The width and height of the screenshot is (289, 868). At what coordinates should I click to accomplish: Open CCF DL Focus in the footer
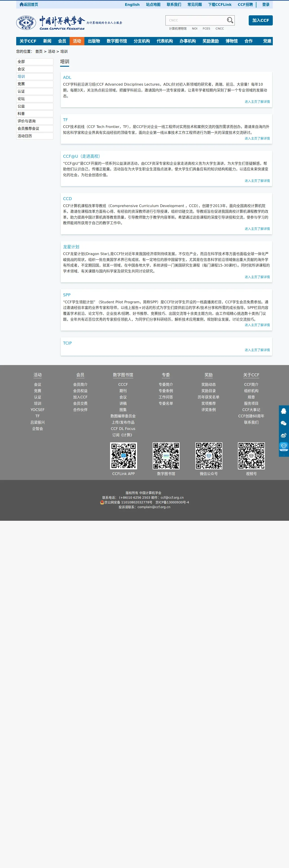point(123,429)
